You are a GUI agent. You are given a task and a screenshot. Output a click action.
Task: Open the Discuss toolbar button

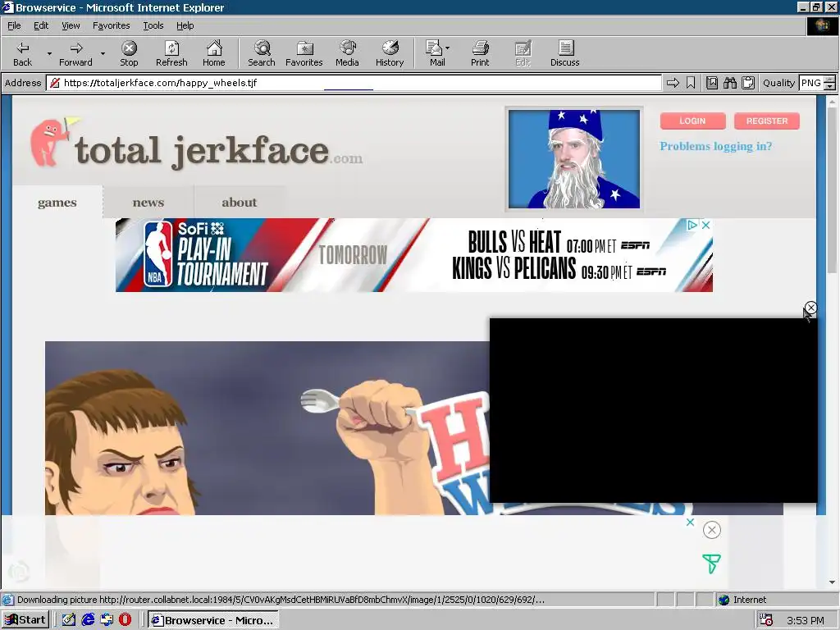tap(564, 53)
